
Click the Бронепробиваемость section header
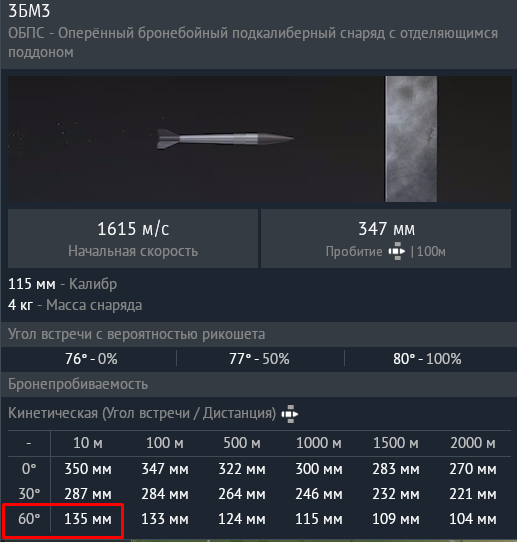(78, 384)
